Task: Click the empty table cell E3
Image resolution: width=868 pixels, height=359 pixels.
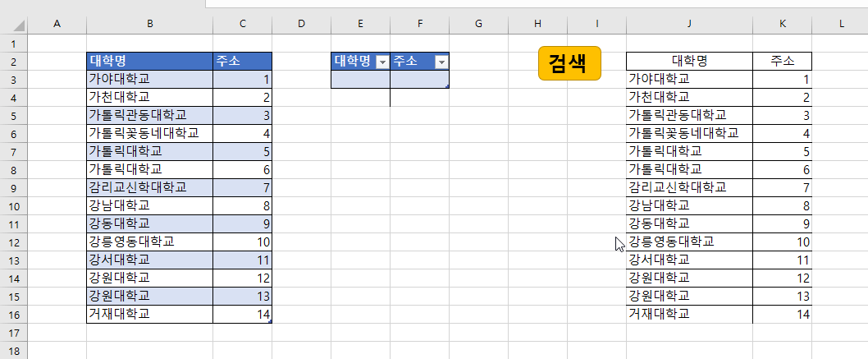Action: 360,79
